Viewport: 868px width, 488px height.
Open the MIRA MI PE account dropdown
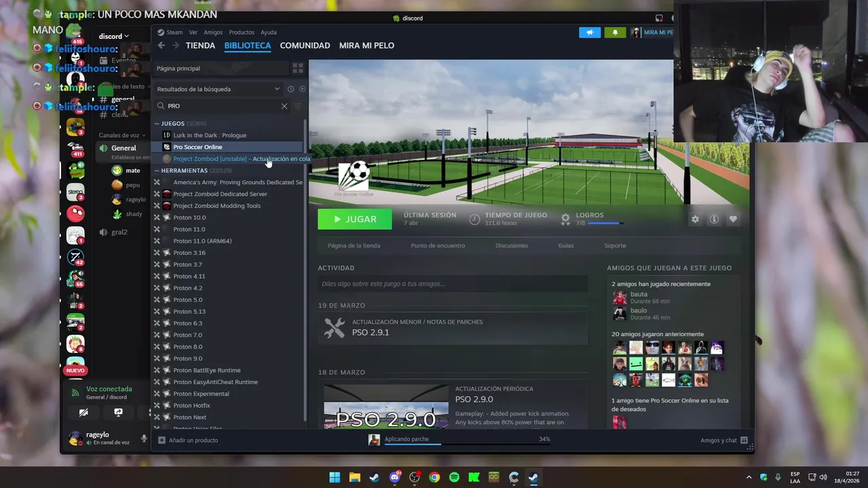pyautogui.click(x=652, y=32)
